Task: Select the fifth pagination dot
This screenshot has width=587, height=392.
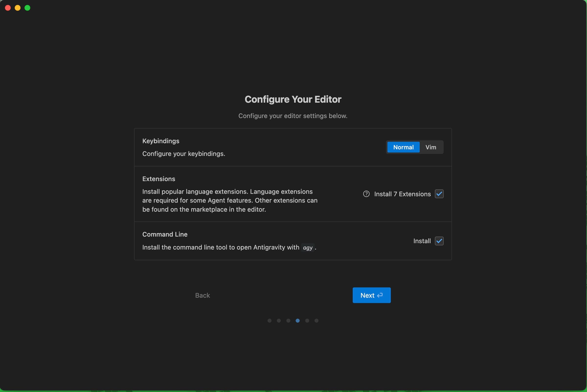Action: pos(307,320)
